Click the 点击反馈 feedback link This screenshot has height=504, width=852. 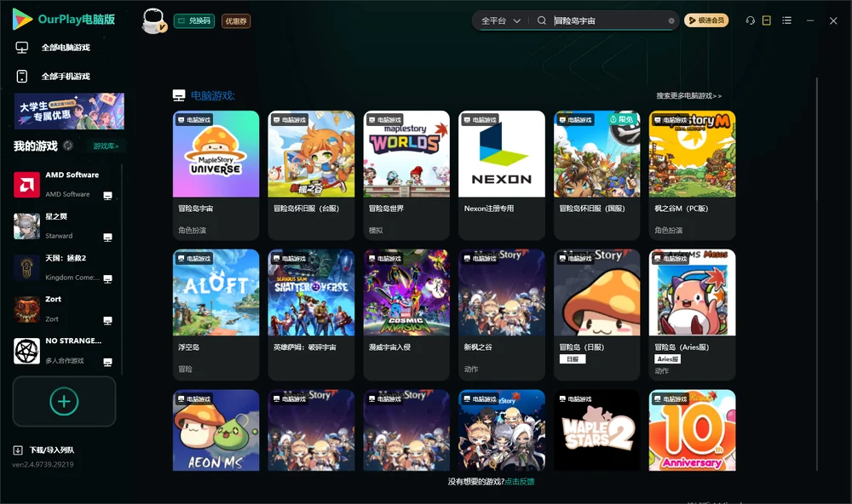520,482
